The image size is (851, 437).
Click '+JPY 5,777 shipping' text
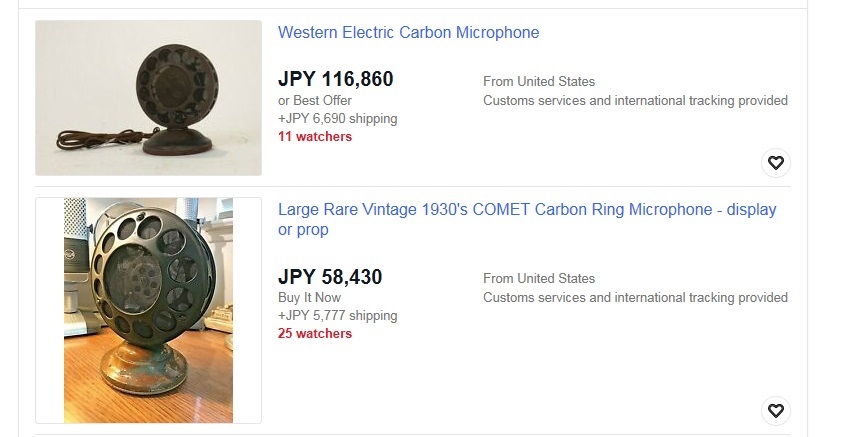338,315
